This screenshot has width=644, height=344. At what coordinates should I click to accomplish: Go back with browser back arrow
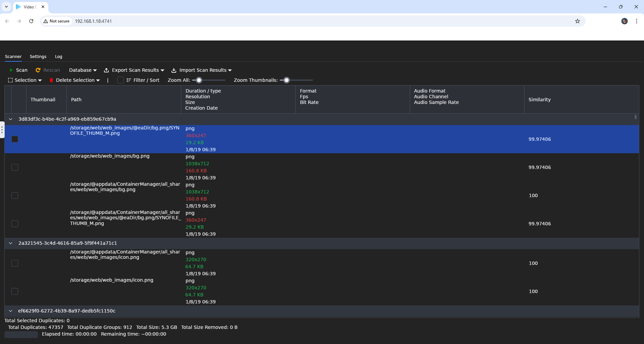7,21
